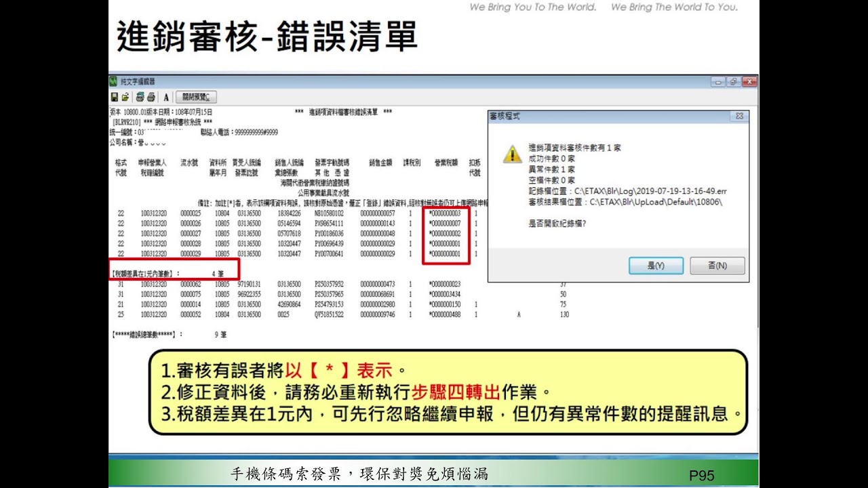868x488 pixels.
Task: Open the font 'A' icon in toolbar
Action: [x=165, y=97]
